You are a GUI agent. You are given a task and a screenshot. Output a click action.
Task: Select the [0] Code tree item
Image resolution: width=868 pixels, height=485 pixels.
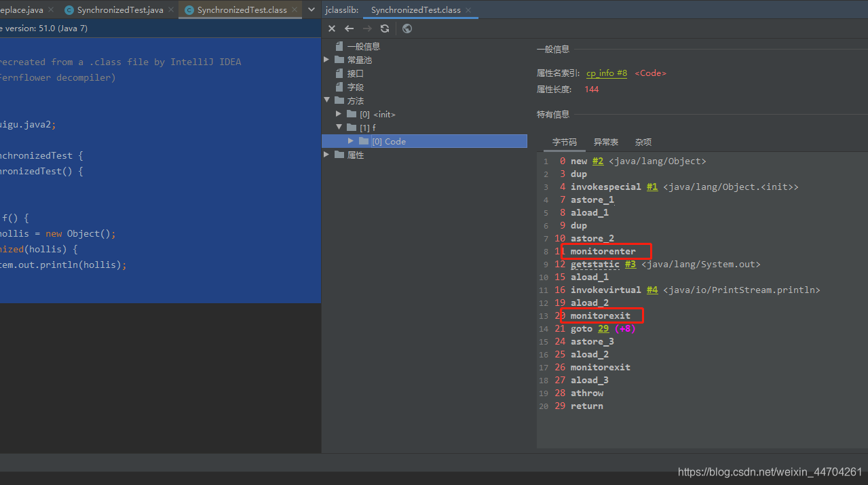388,141
